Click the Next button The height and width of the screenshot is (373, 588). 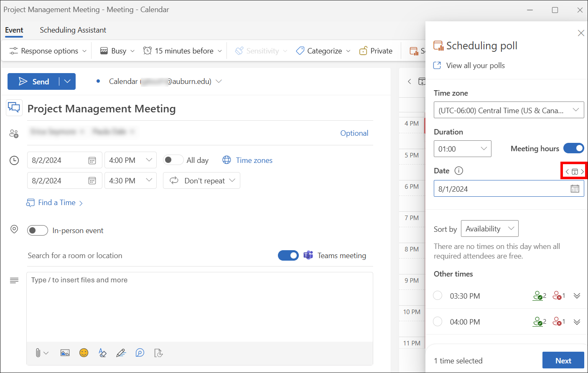click(563, 360)
